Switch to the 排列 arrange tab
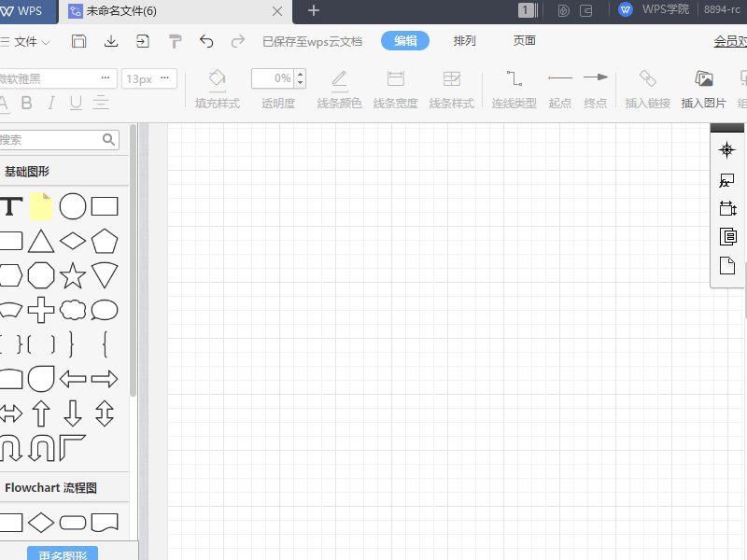 (464, 41)
